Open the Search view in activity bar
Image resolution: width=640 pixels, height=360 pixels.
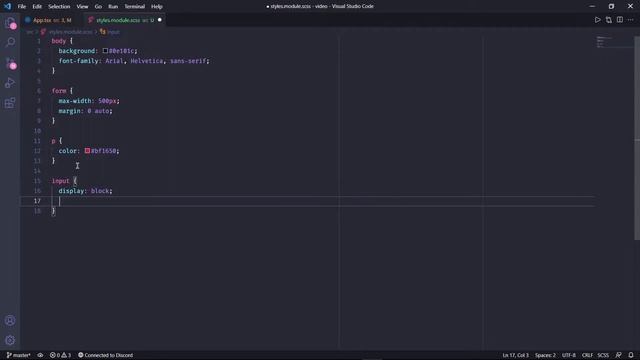[10, 42]
